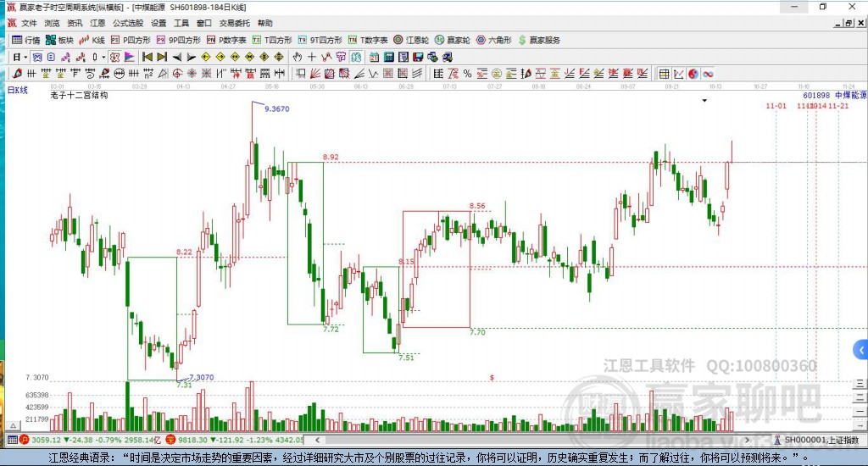
Task: Expand the blue chevron side panel tab
Action: pyautogui.click(x=861, y=350)
